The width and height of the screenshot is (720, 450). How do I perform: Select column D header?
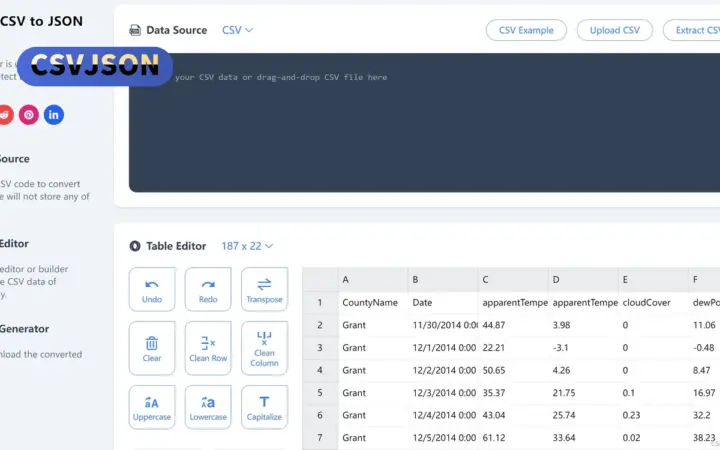(x=584, y=280)
